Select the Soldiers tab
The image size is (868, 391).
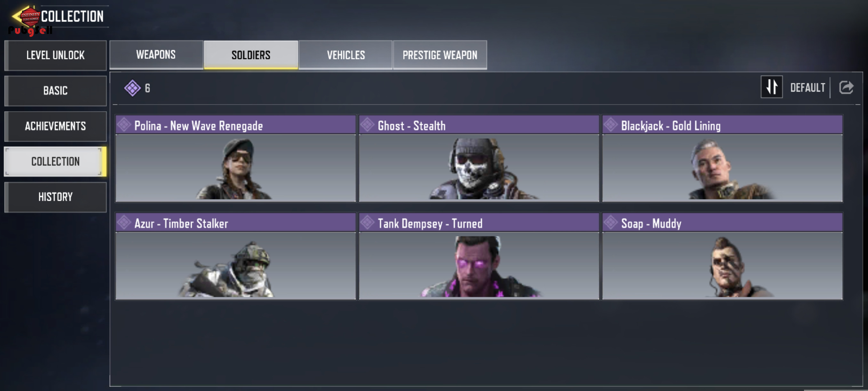pos(251,55)
